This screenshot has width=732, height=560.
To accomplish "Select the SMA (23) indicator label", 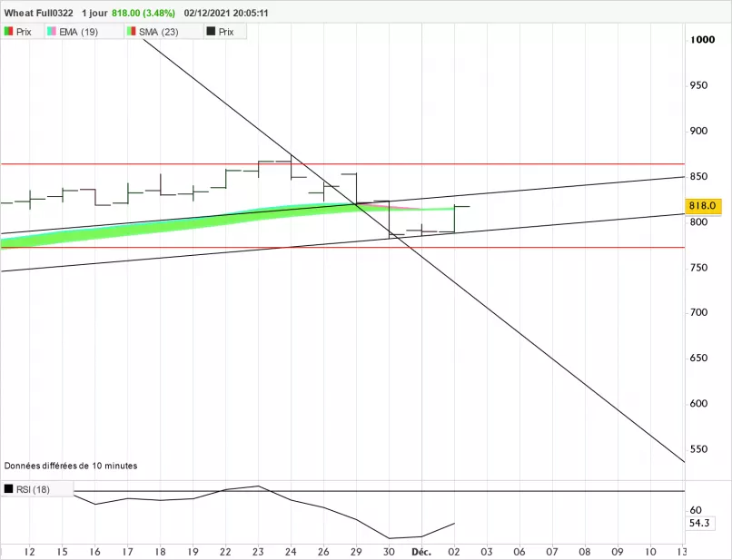I will [159, 32].
